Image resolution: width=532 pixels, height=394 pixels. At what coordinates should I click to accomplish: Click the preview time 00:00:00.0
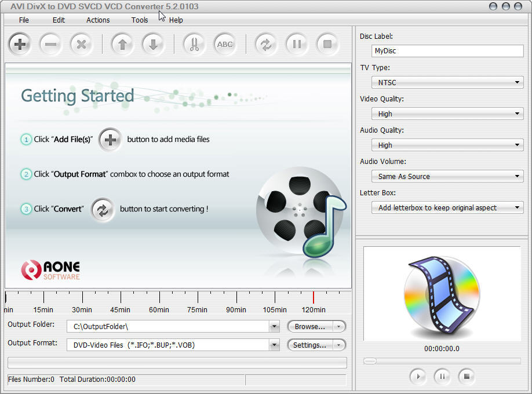(442, 349)
